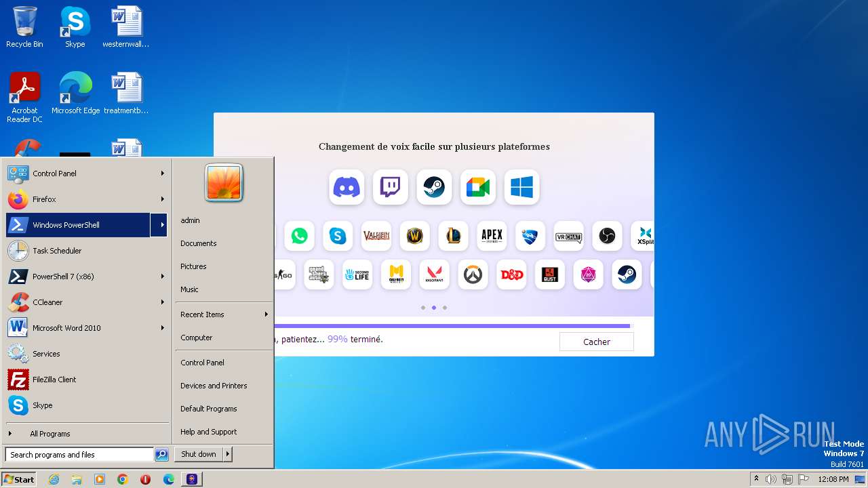Click the Overwatch icon
The width and height of the screenshot is (868, 488).
[x=473, y=274]
